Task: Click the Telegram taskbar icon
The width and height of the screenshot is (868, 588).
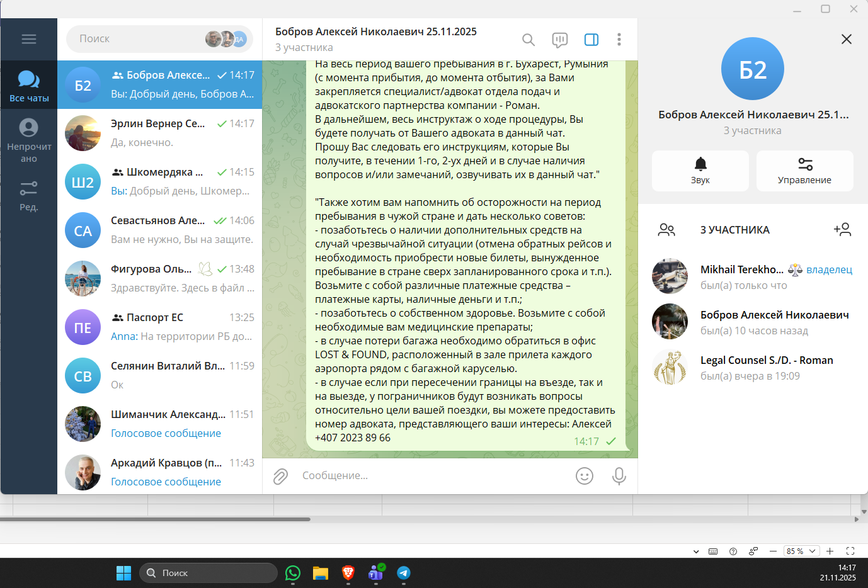Action: click(404, 573)
